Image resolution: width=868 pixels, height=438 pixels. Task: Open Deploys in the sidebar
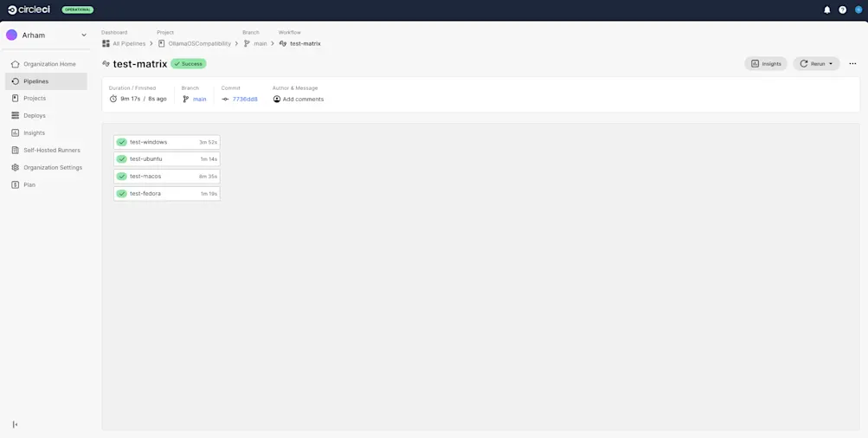tap(46, 116)
